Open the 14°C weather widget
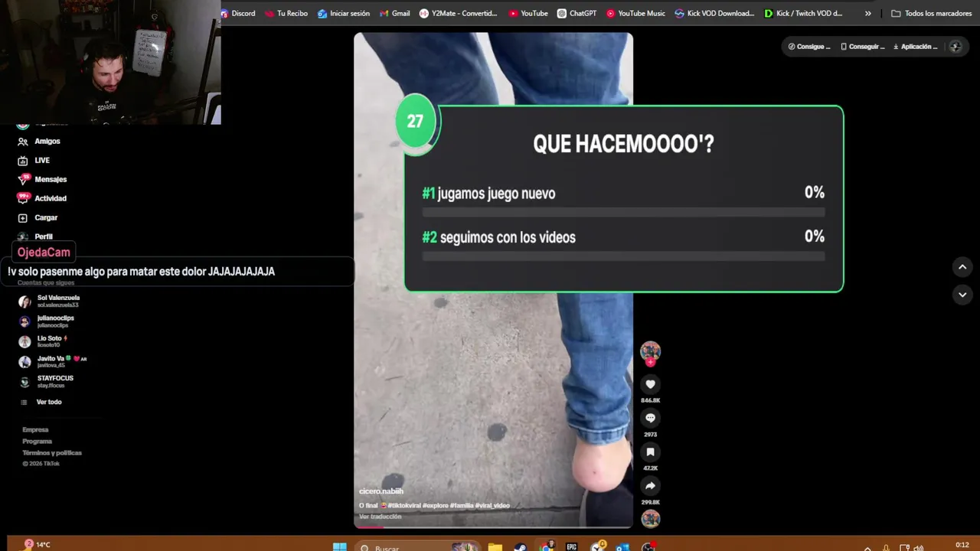This screenshot has width=980, height=551. pyautogui.click(x=37, y=545)
